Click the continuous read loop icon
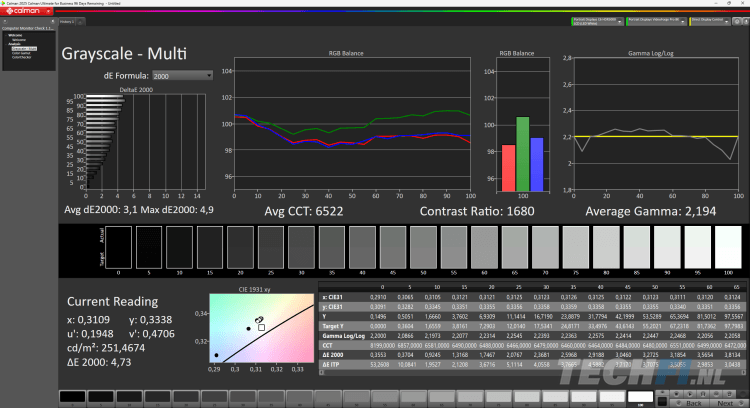 (716, 394)
